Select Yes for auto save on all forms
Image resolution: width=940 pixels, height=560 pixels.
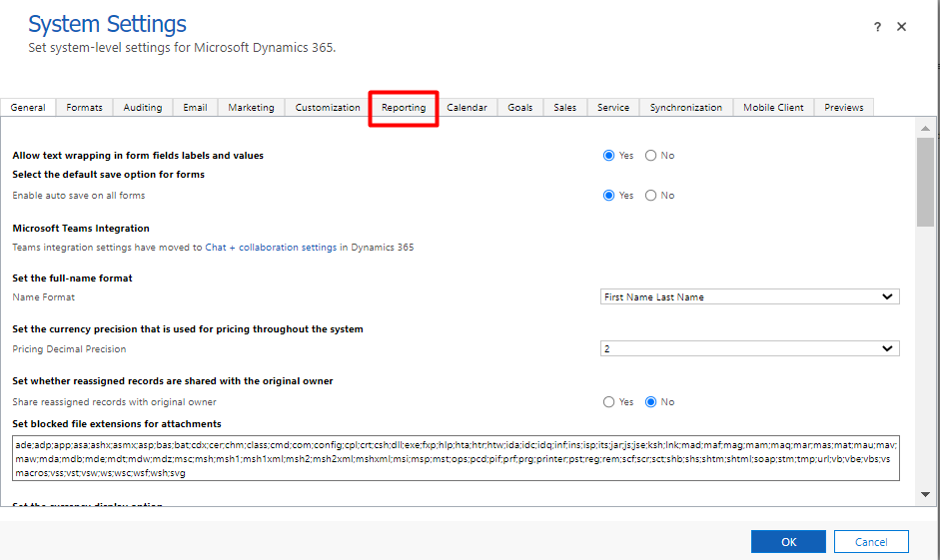coord(608,196)
